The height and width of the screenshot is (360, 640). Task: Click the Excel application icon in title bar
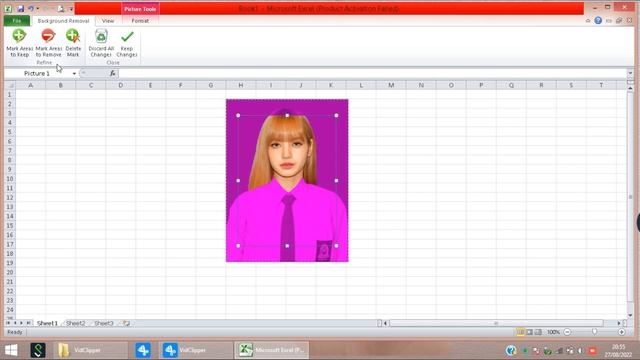[x=8, y=8]
